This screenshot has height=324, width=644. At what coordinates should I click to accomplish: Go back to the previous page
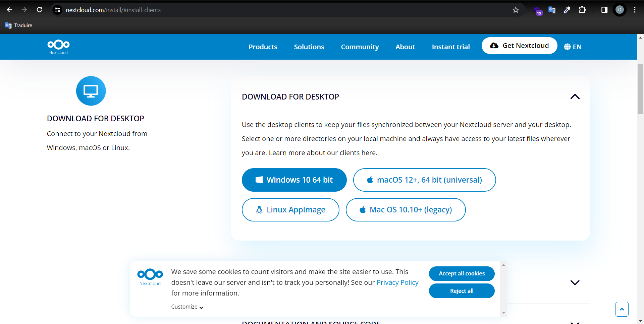[x=9, y=10]
